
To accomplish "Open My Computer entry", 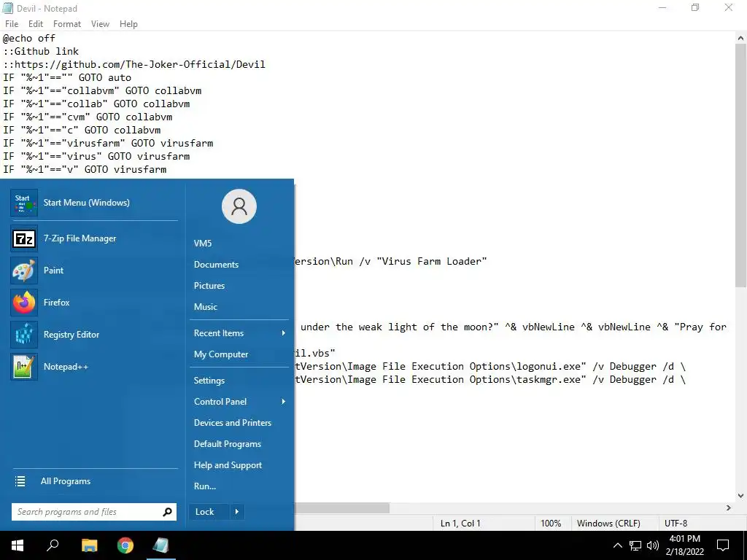I will pos(221,354).
